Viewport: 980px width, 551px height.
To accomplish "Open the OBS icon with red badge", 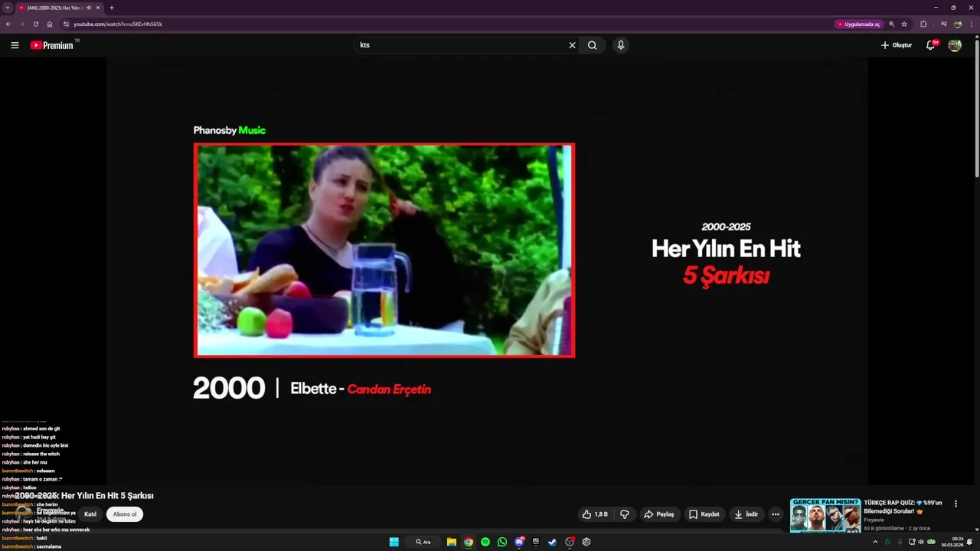I will pyautogui.click(x=570, y=542).
